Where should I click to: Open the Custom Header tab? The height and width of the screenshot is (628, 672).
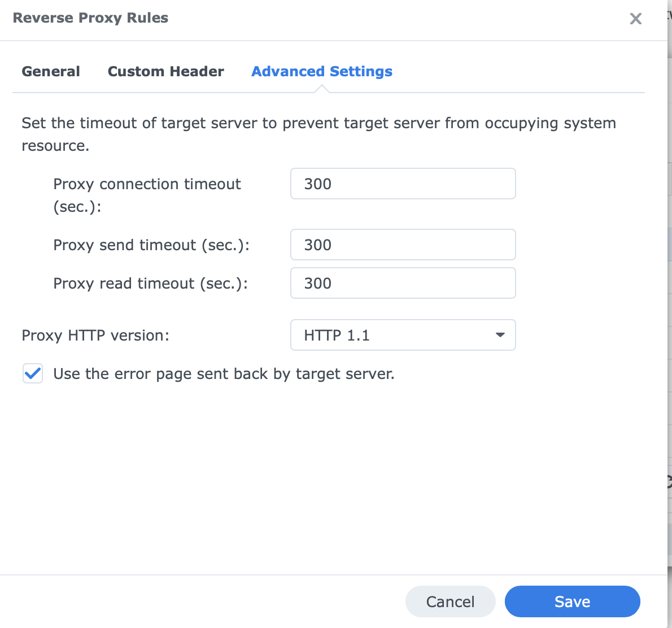click(x=165, y=71)
